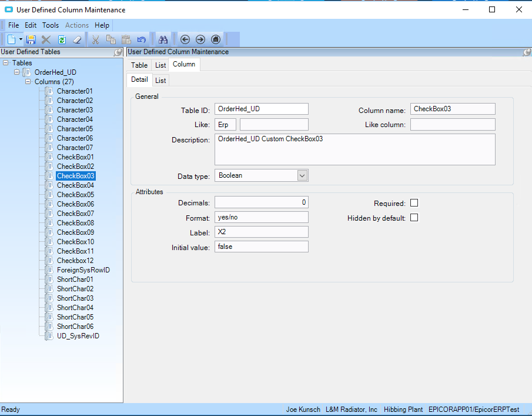Screen dimensions: 532x416
Task: Click the Delete X icon in the toolbar
Action: (46, 39)
